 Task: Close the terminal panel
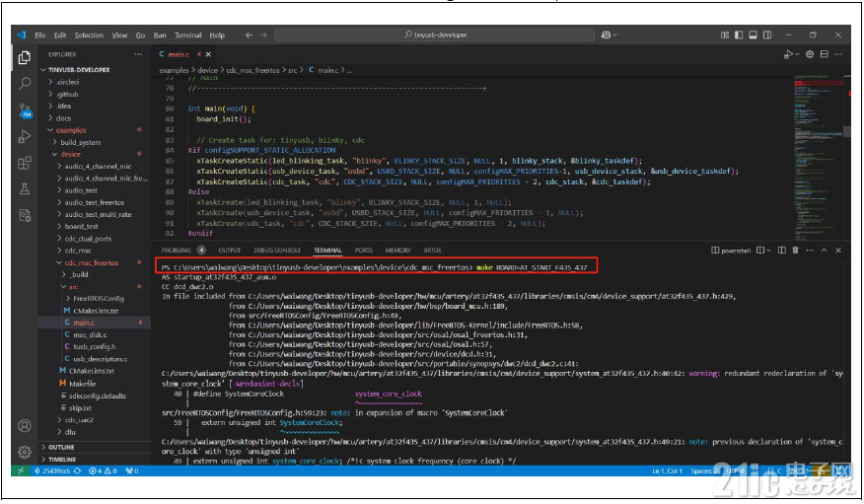tap(838, 251)
